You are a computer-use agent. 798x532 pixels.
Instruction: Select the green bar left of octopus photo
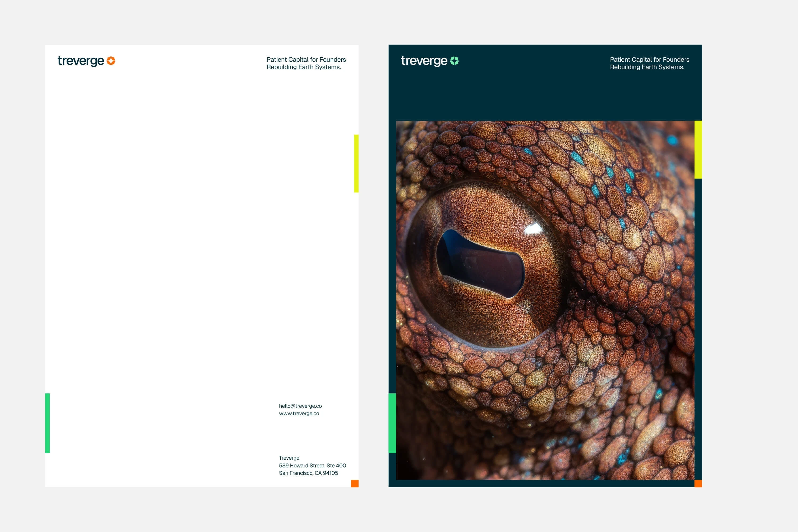pyautogui.click(x=392, y=423)
